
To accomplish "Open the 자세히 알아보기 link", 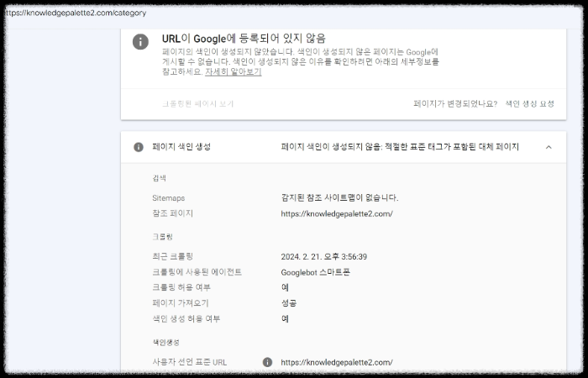I will (233, 71).
